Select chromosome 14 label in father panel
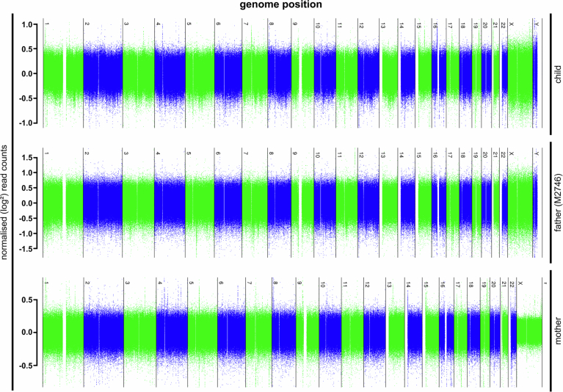563x392 pixels. (401, 155)
